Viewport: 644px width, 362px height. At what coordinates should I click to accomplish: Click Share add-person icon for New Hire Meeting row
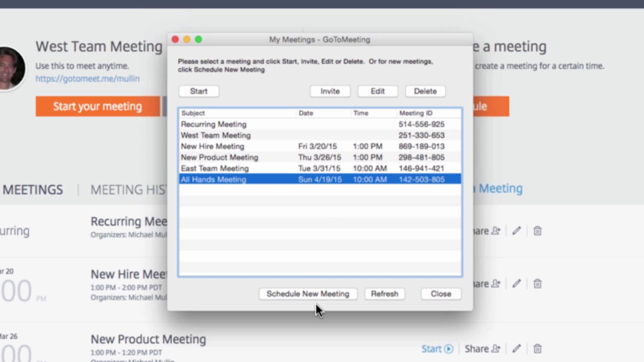[496, 284]
